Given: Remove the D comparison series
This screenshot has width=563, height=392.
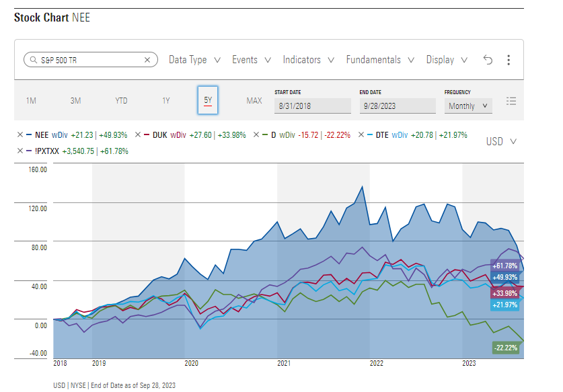Looking at the screenshot, I should (x=256, y=134).
